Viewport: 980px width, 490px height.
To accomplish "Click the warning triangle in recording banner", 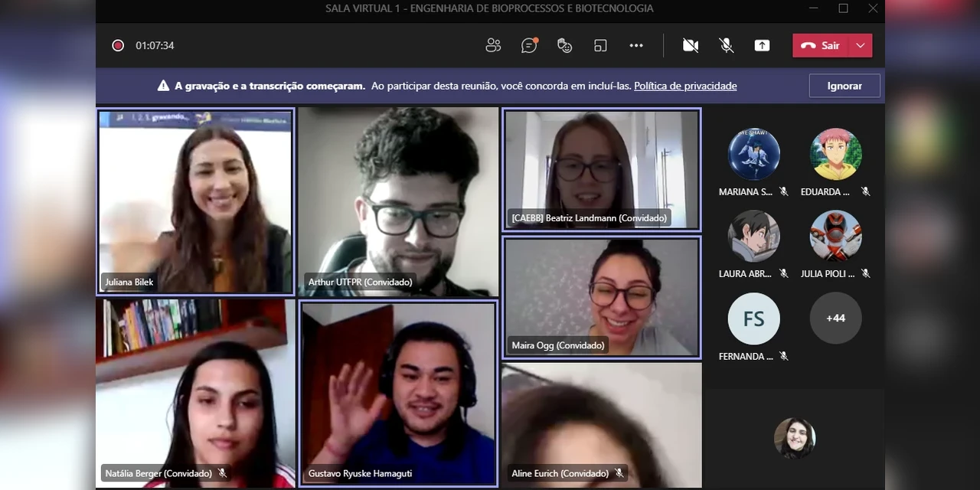I will pos(163,86).
